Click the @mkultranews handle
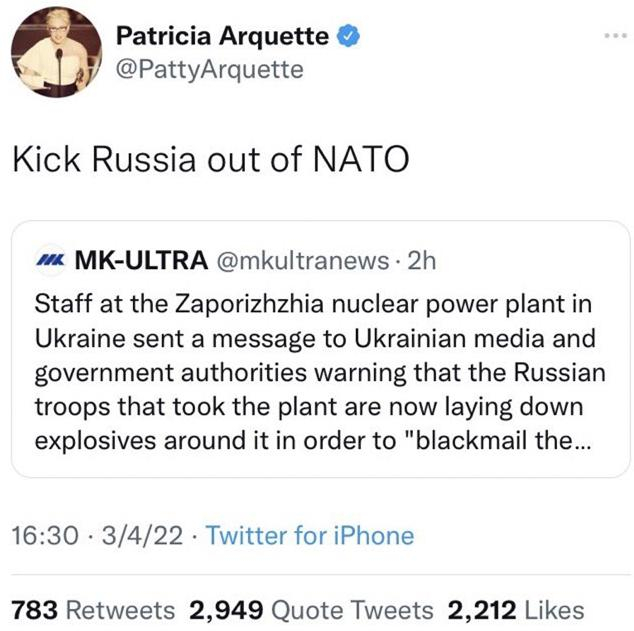 pos(300,260)
